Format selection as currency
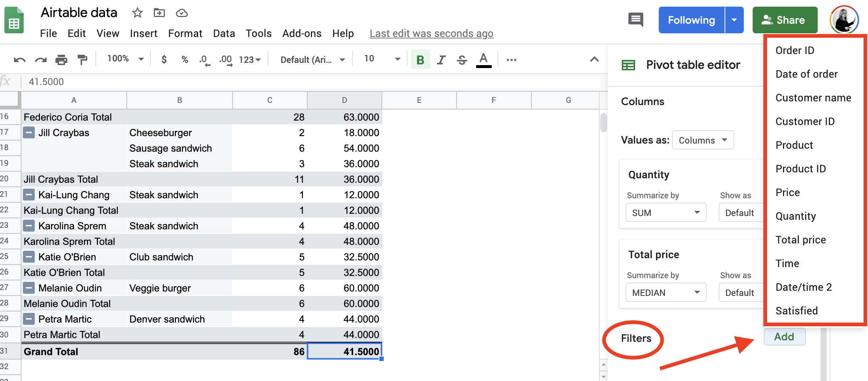Screen dimensions: 868x381 [164, 59]
